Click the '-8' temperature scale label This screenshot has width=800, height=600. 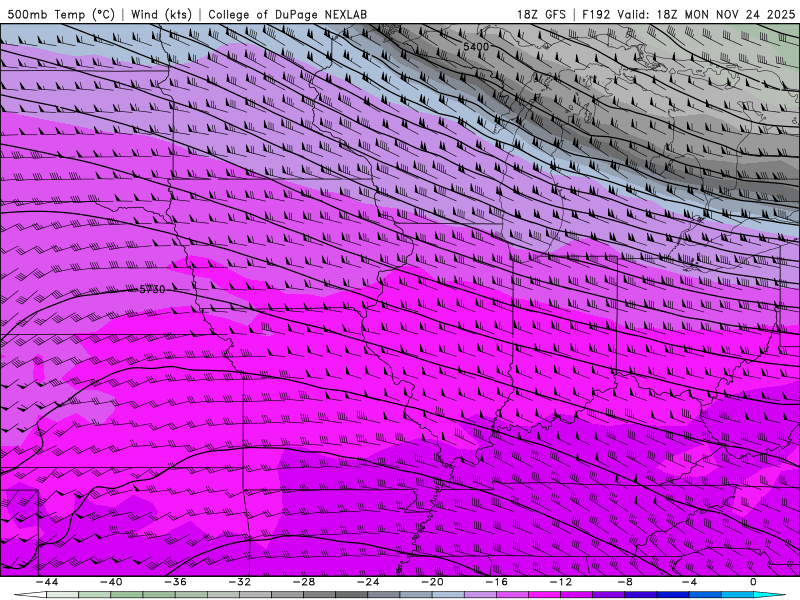pyautogui.click(x=626, y=582)
